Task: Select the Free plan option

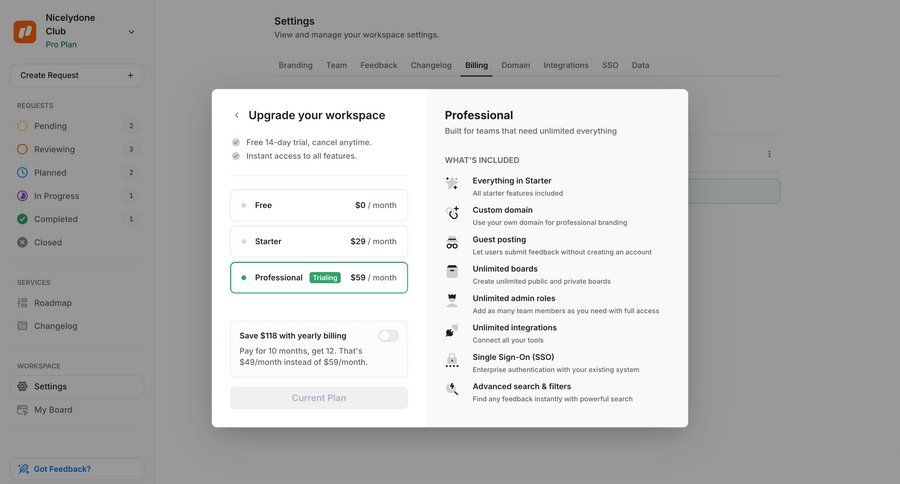Action: 319,205
